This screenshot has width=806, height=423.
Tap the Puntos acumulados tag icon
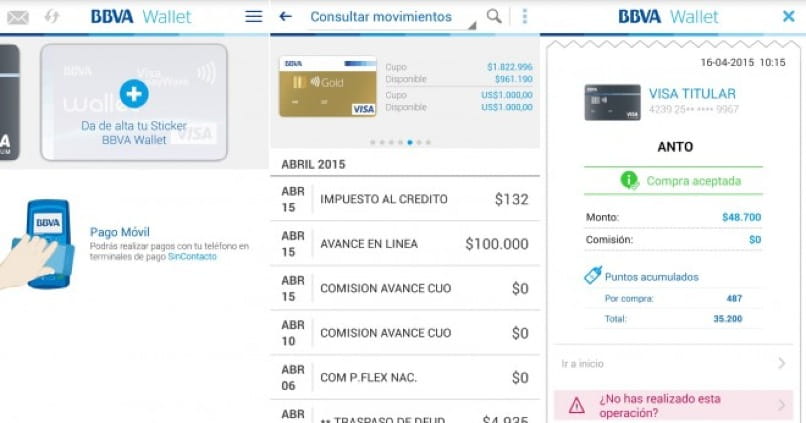[x=593, y=275]
